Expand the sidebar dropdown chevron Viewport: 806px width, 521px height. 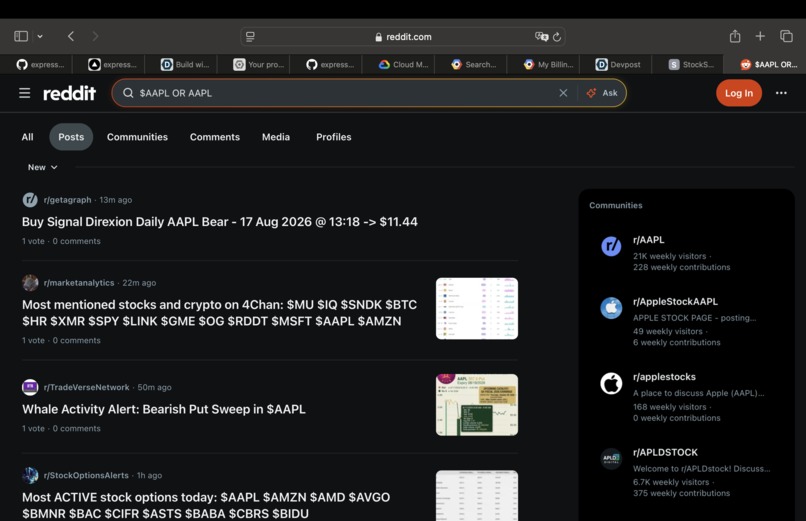pyautogui.click(x=40, y=36)
